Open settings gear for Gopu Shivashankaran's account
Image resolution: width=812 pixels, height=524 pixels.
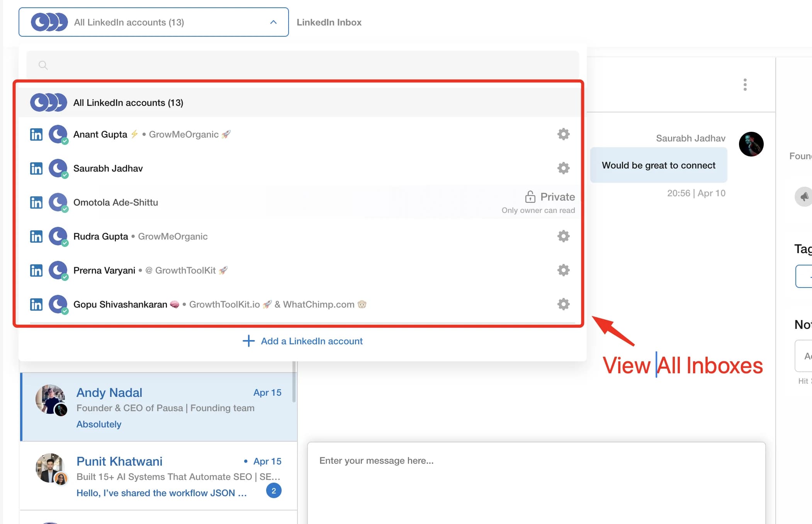[563, 304]
